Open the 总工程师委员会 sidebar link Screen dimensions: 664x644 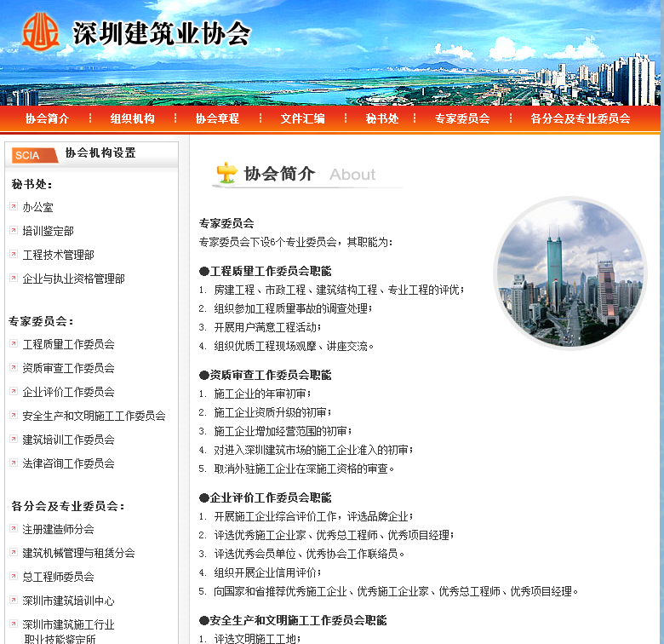pyautogui.click(x=58, y=577)
